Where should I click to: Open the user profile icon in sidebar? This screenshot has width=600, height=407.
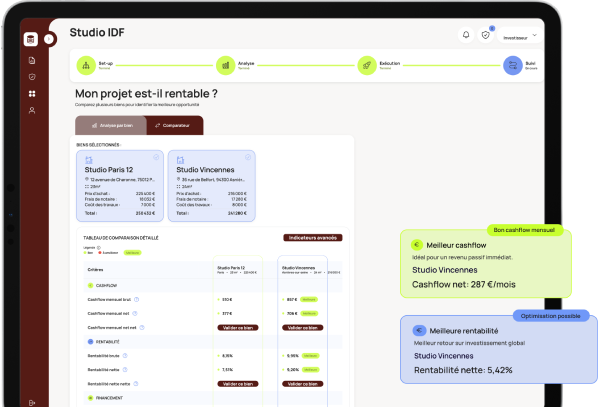click(x=32, y=110)
